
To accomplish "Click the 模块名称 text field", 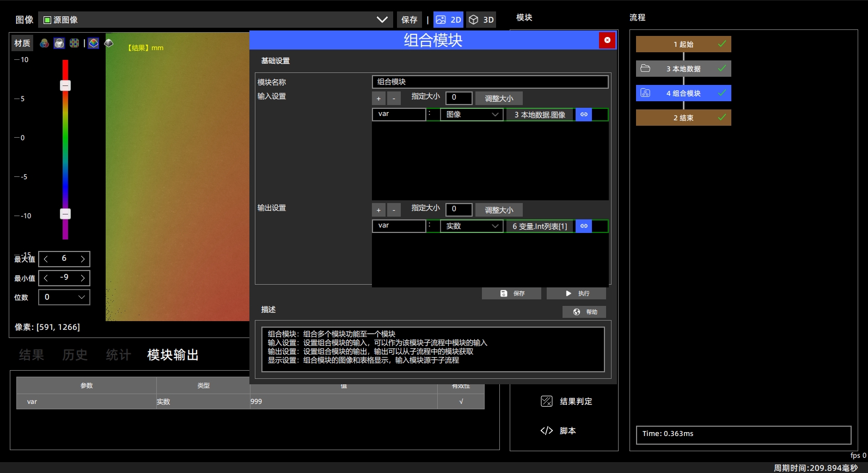I will (490, 82).
